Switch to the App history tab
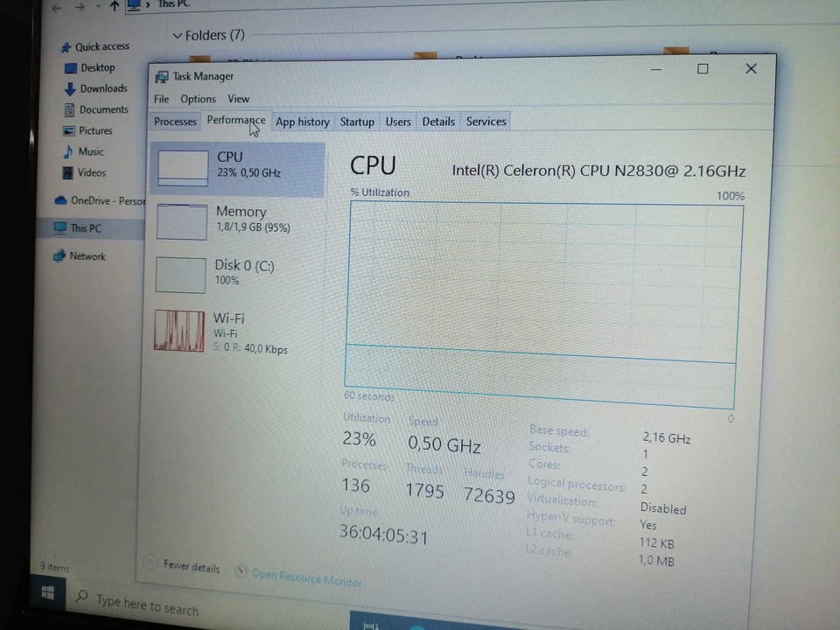Screen dimensions: 840x630 303,122
